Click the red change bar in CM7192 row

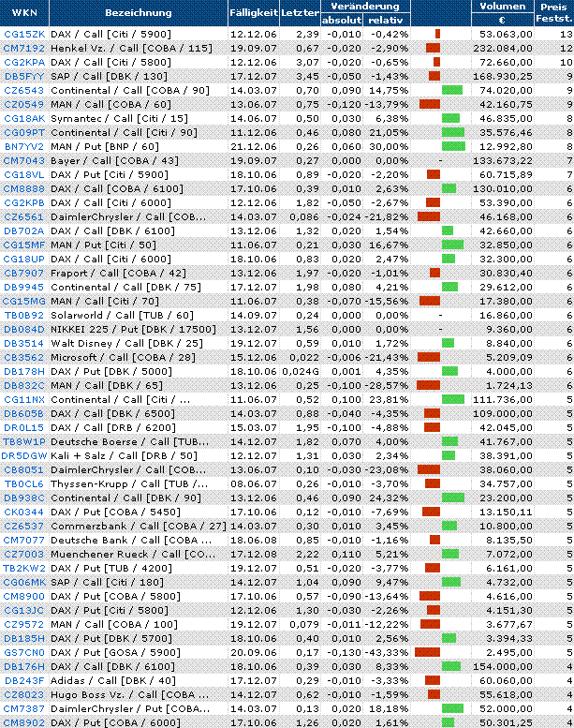433,48
